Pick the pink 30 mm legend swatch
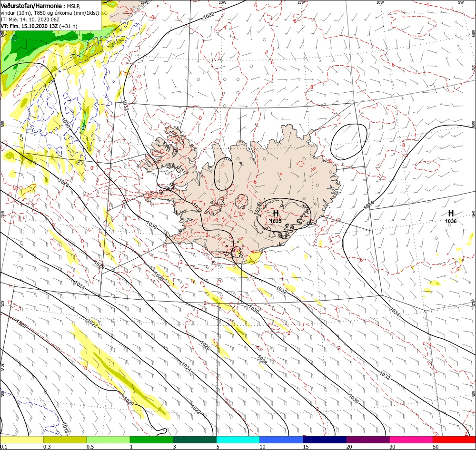Screen dimensions: 476x450 pos(411,440)
